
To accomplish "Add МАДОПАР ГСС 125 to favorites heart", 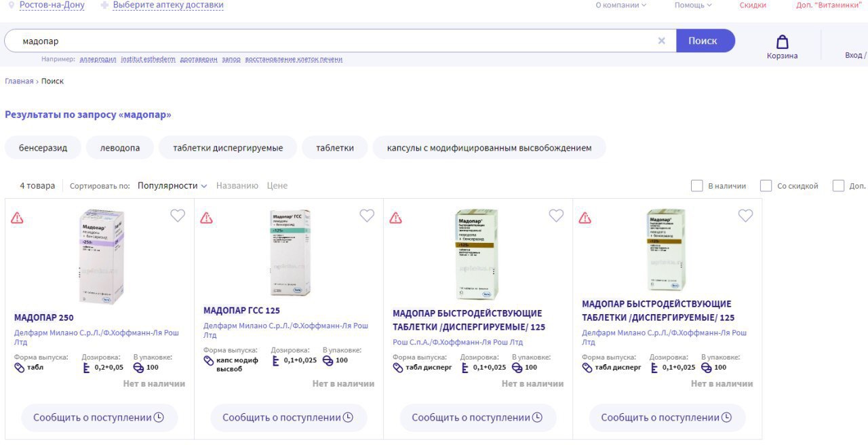I will pyautogui.click(x=367, y=216).
